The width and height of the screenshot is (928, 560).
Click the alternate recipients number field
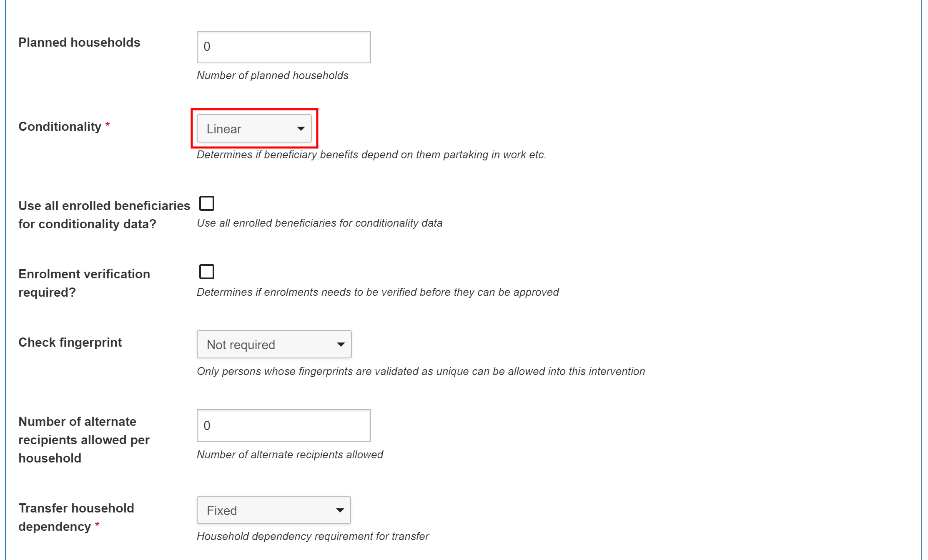[283, 425]
